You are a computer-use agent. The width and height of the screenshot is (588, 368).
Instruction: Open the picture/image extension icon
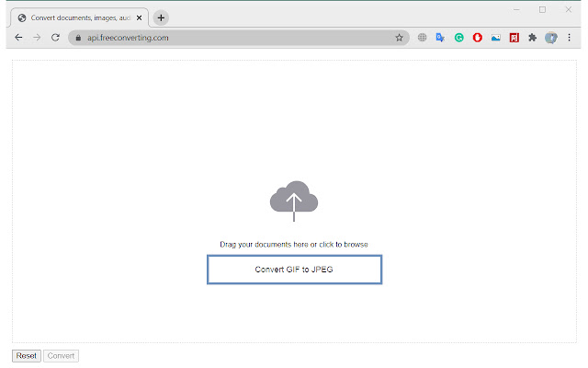[496, 38]
